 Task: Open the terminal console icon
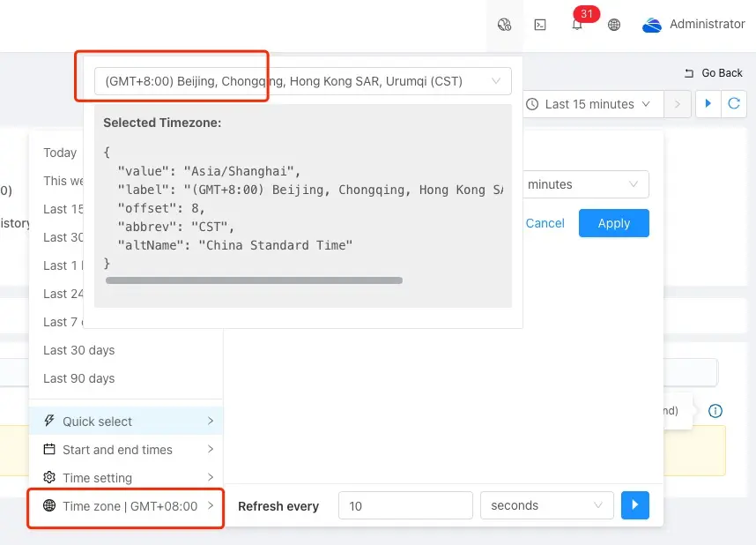click(540, 25)
